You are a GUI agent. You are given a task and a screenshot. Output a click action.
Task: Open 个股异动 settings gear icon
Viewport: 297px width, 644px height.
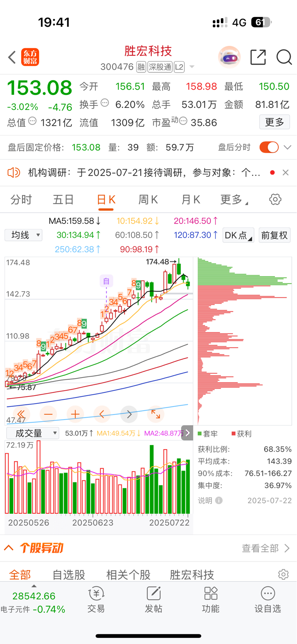283,574
